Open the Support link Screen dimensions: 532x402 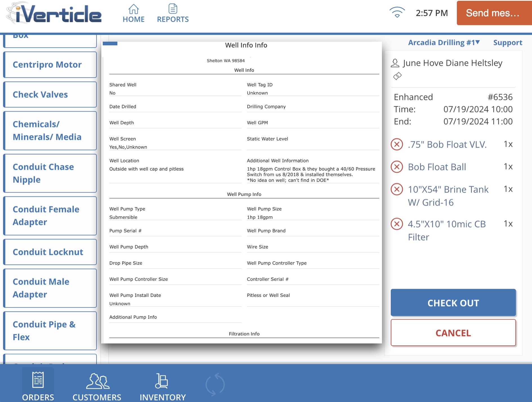tap(508, 43)
